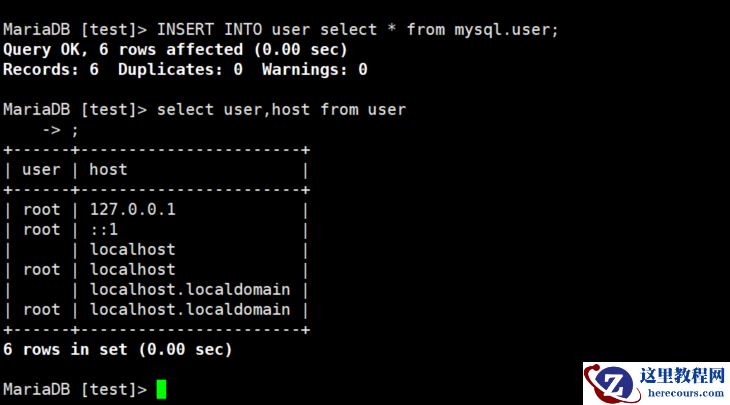Click the "host" column header
This screenshot has height=405, width=730.
pyautogui.click(x=108, y=169)
